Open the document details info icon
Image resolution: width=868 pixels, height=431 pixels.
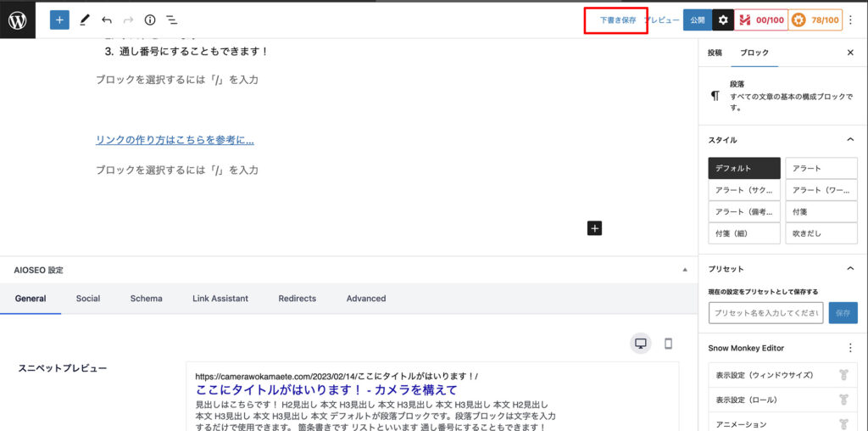(150, 20)
